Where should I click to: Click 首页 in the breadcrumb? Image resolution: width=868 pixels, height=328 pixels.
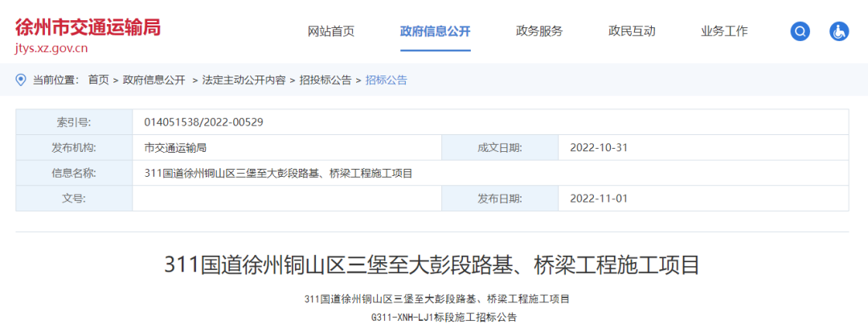tap(99, 80)
